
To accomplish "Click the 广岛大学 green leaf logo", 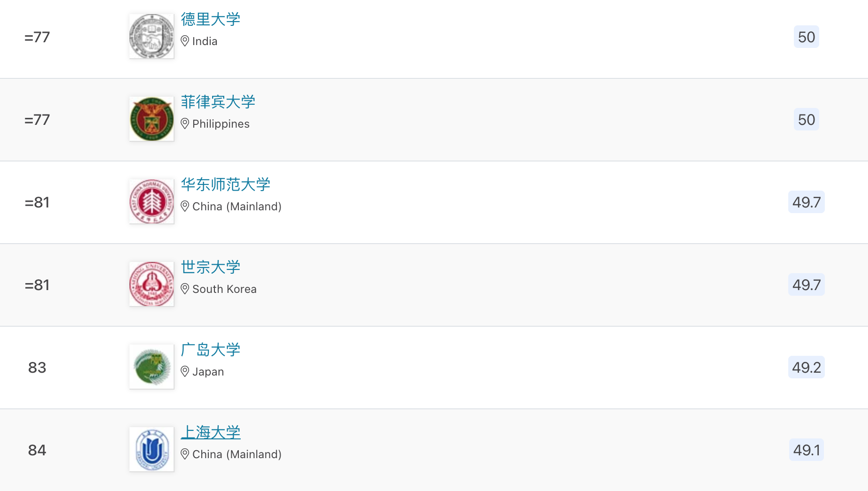I will [x=151, y=367].
